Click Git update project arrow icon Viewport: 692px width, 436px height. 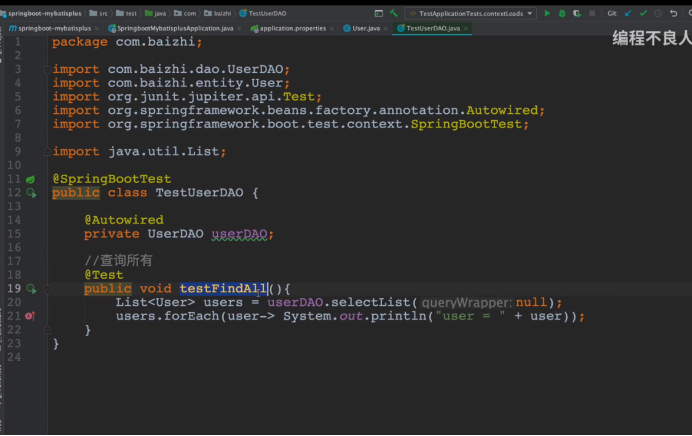click(627, 13)
